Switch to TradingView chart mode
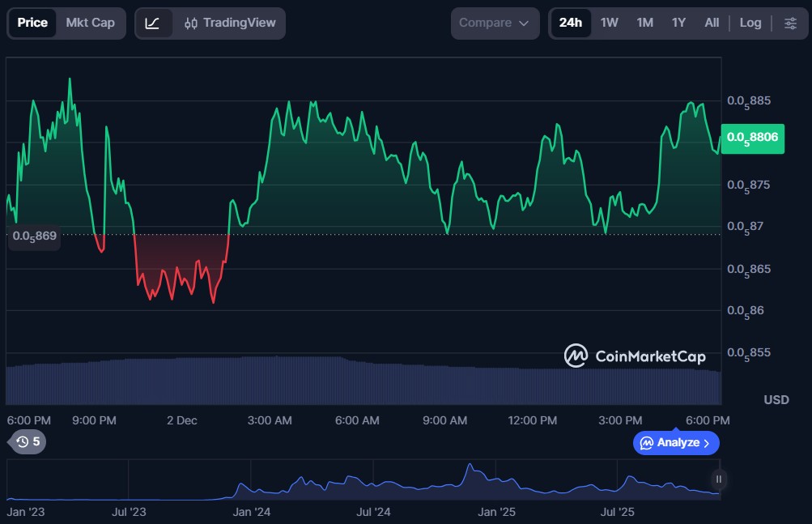The height and width of the screenshot is (524, 812). pos(230,23)
